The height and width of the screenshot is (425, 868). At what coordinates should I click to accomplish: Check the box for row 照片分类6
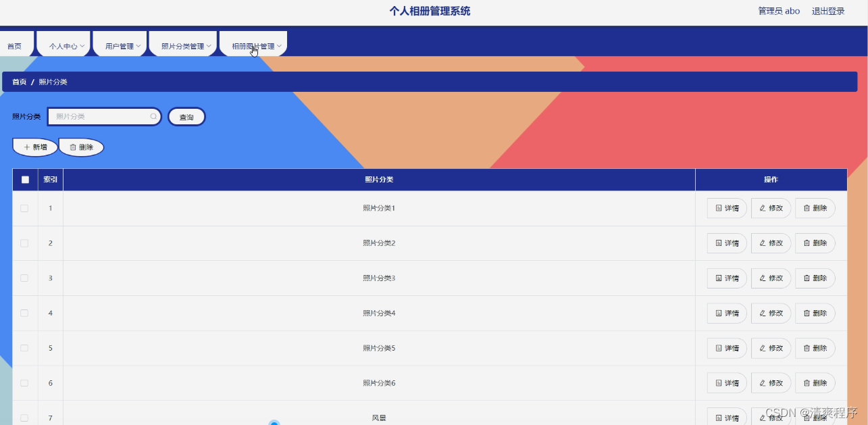click(24, 383)
